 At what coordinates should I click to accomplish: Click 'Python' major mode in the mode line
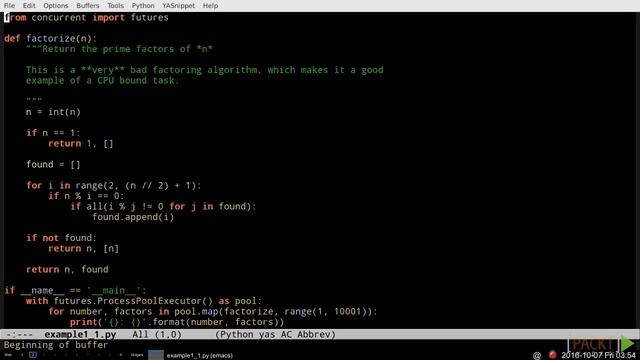237,334
